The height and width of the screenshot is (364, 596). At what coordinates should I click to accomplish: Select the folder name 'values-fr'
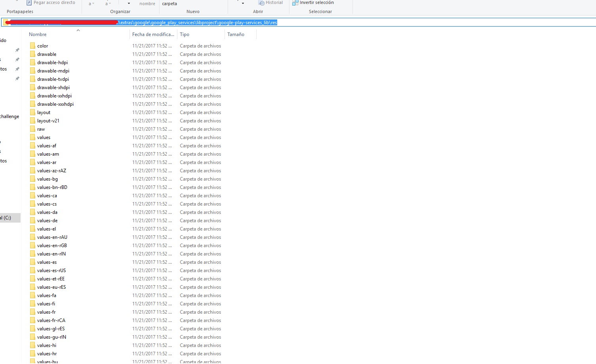[x=46, y=312]
